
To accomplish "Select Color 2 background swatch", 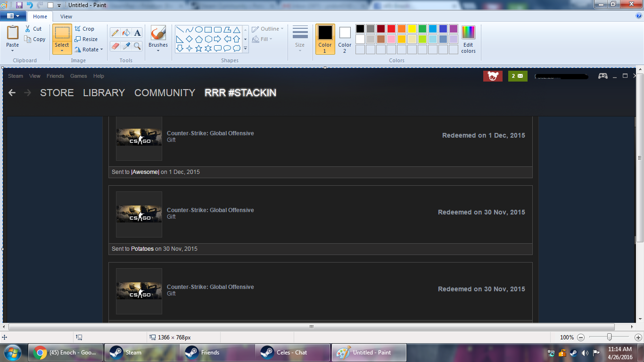I will (x=345, y=39).
